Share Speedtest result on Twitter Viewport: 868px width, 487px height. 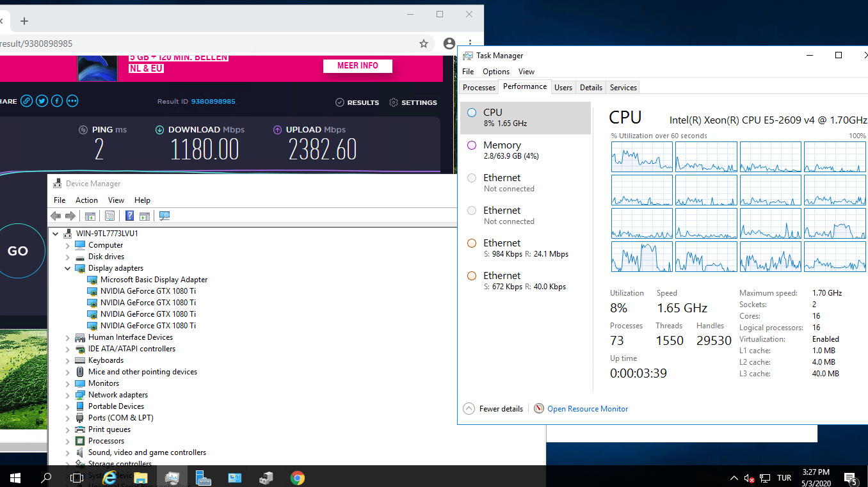coord(42,100)
